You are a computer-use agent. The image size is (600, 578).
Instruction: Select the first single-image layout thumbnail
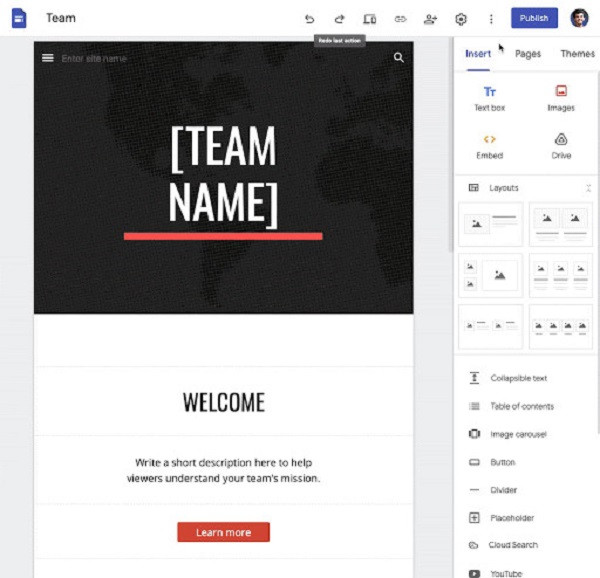click(x=490, y=225)
